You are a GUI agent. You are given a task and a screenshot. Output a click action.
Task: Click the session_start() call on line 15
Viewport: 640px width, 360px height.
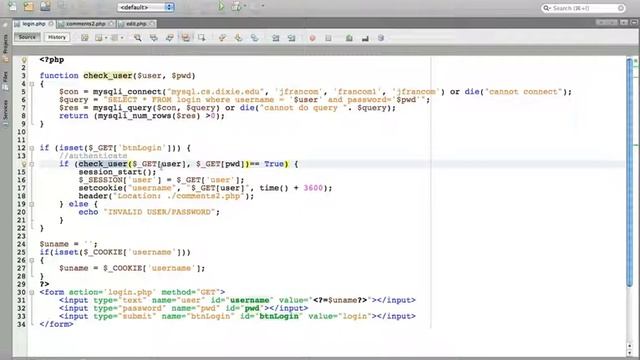[118, 172]
